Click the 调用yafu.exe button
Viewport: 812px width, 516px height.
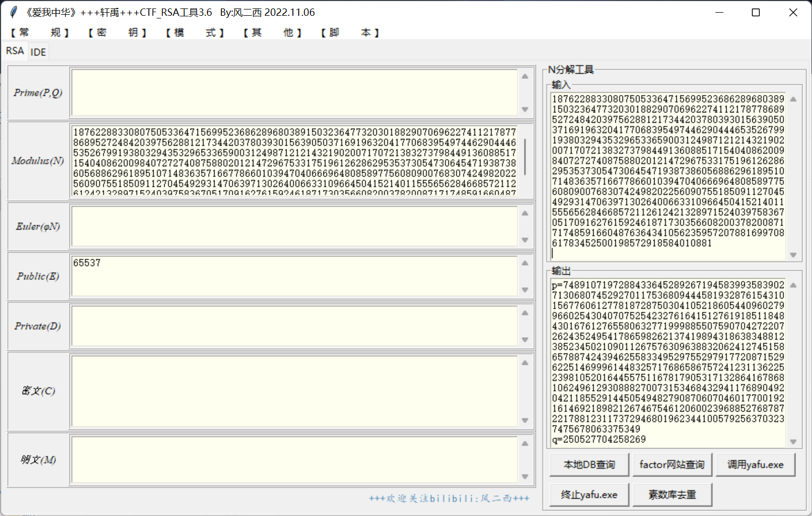756,465
